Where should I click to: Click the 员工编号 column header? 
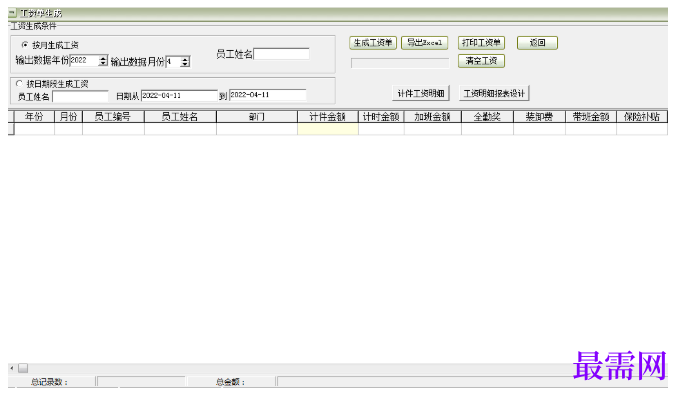pyautogui.click(x=114, y=117)
